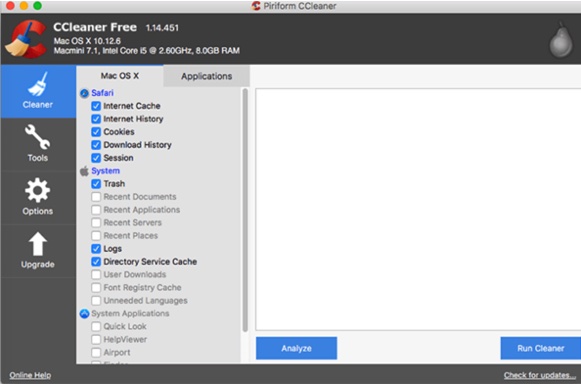
Task: Open the Options gear icon
Action: [37, 191]
